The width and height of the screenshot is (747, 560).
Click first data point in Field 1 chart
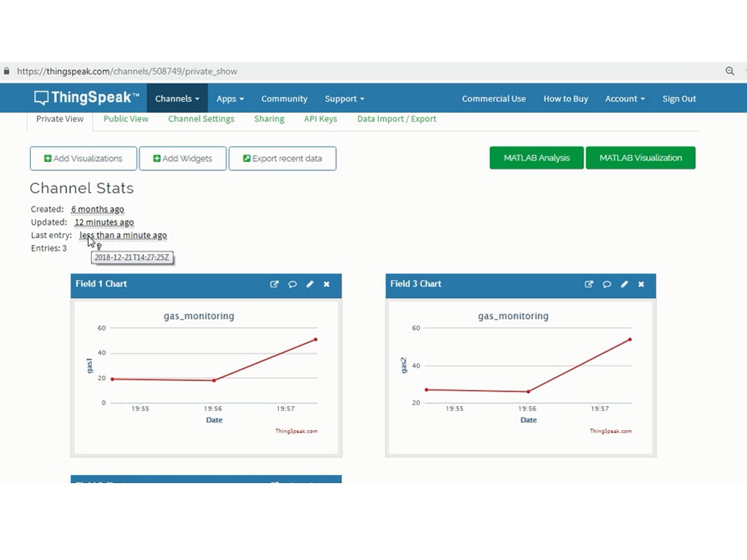(113, 379)
